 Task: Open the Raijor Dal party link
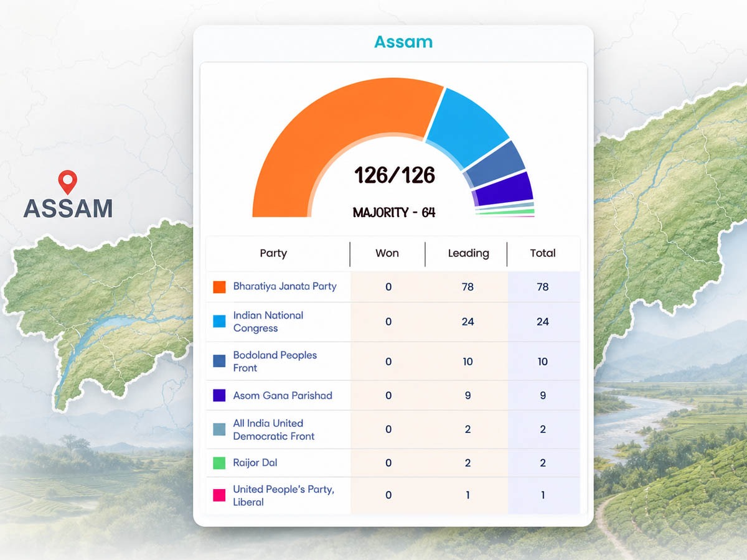[x=255, y=462]
